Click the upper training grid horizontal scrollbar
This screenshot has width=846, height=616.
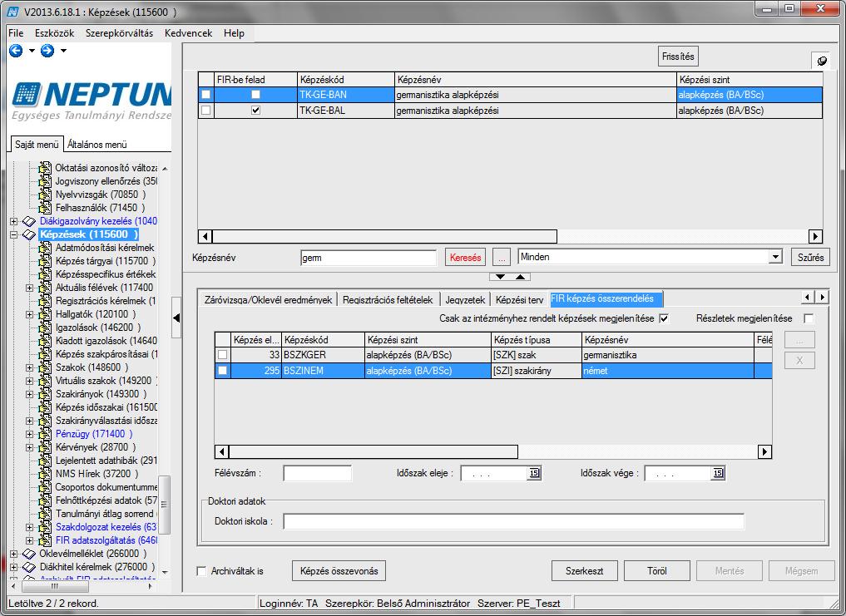tap(511, 236)
